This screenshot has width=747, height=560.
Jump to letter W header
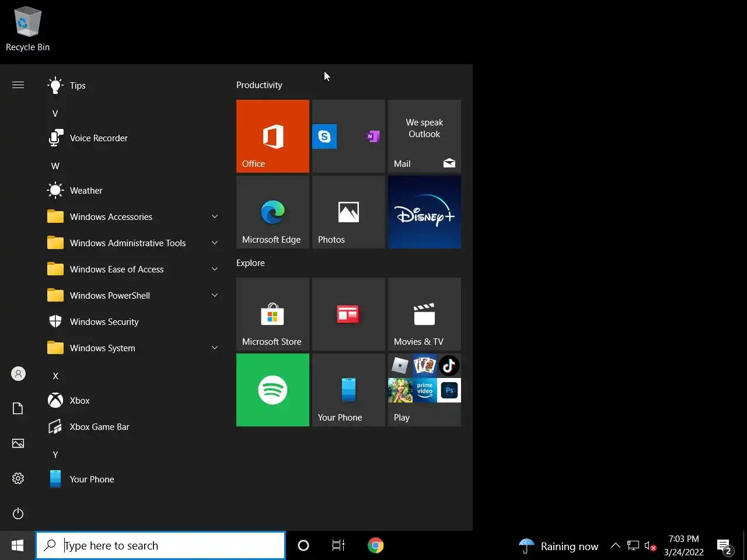[55, 166]
